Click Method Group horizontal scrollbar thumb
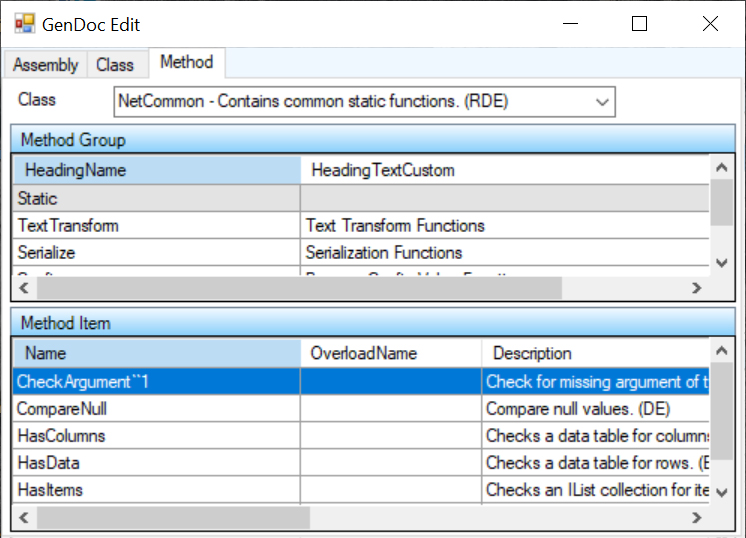746x538 pixels. coord(299,288)
